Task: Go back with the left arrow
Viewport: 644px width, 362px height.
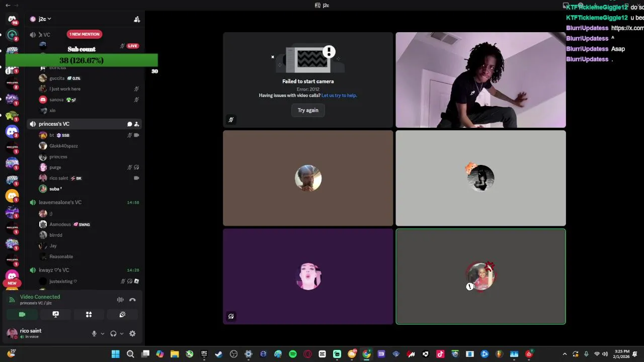Action: [8, 5]
